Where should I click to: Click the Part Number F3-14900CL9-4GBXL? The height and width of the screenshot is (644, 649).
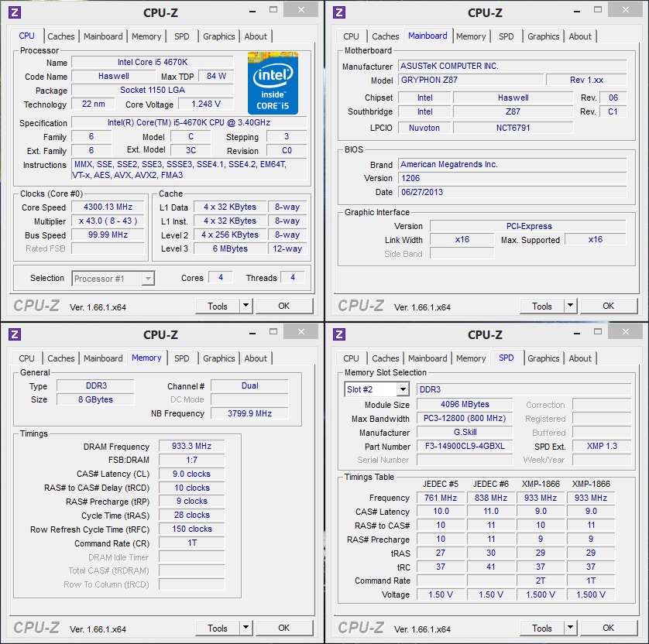[465, 446]
